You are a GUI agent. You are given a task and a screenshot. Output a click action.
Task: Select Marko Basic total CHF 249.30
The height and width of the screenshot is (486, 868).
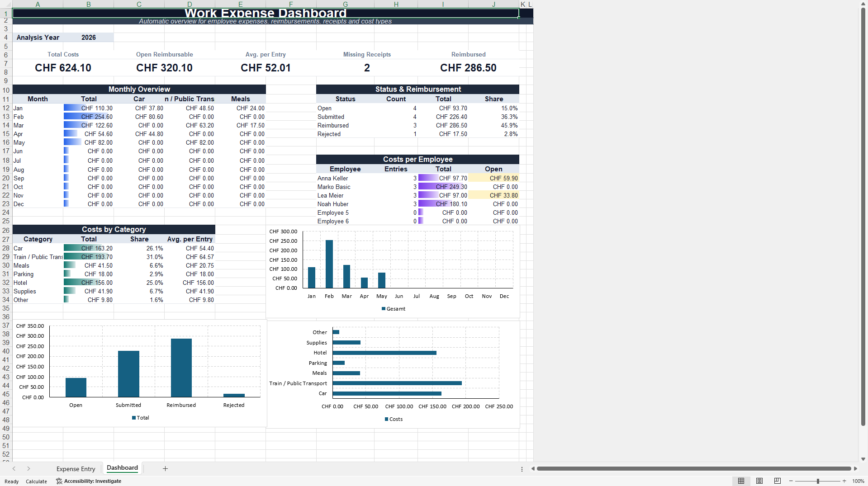443,187
